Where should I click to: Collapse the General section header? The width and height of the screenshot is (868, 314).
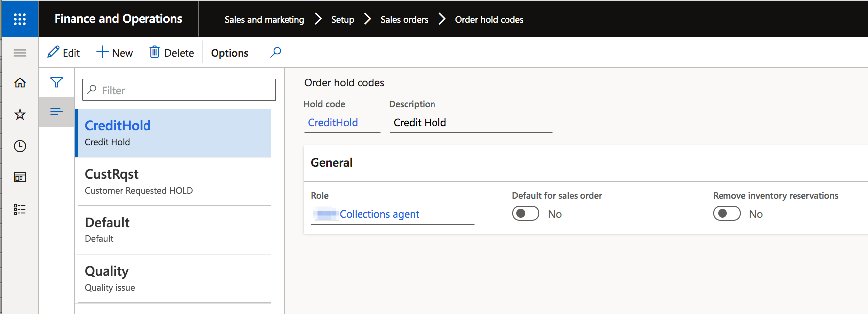tap(586, 163)
